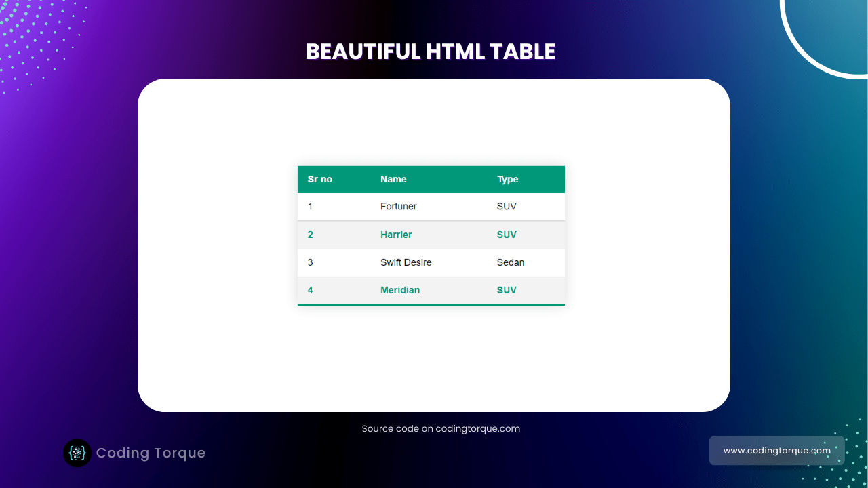Screen dimensions: 868x488
Task: Click the "Source code on codingtorque.com" text
Action: (x=441, y=429)
